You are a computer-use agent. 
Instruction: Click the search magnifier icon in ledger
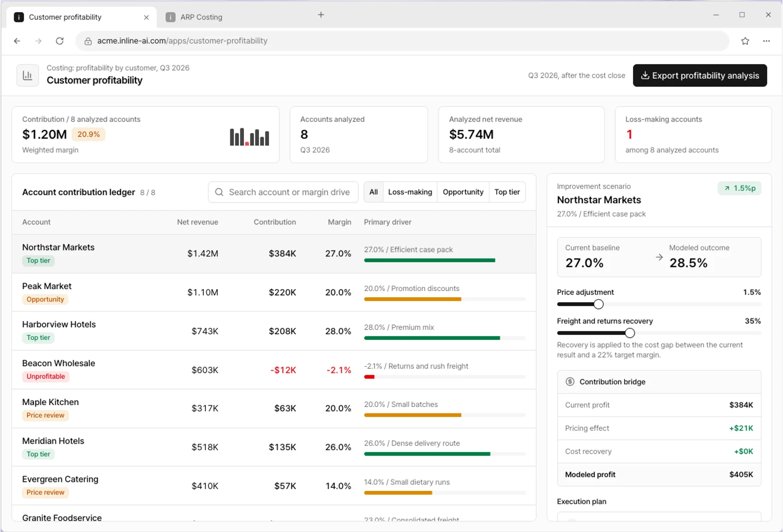219,192
